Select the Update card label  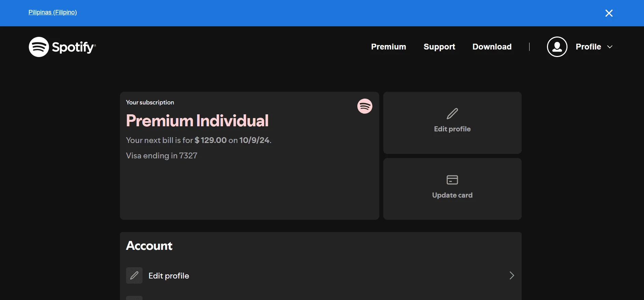tap(452, 195)
